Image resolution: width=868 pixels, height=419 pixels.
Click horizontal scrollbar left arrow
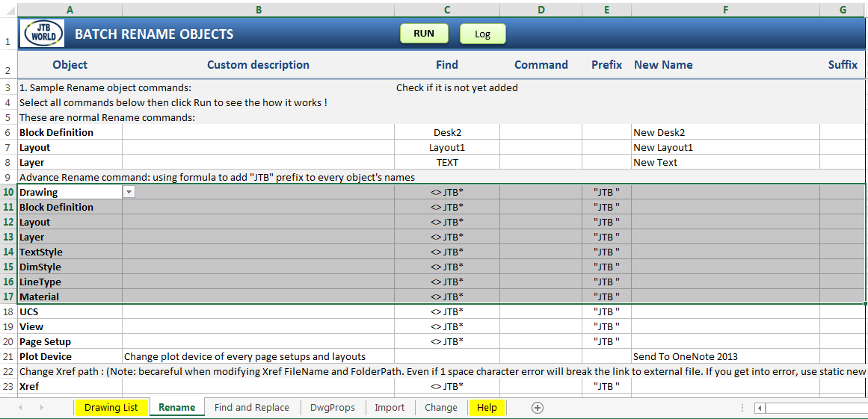(x=760, y=408)
